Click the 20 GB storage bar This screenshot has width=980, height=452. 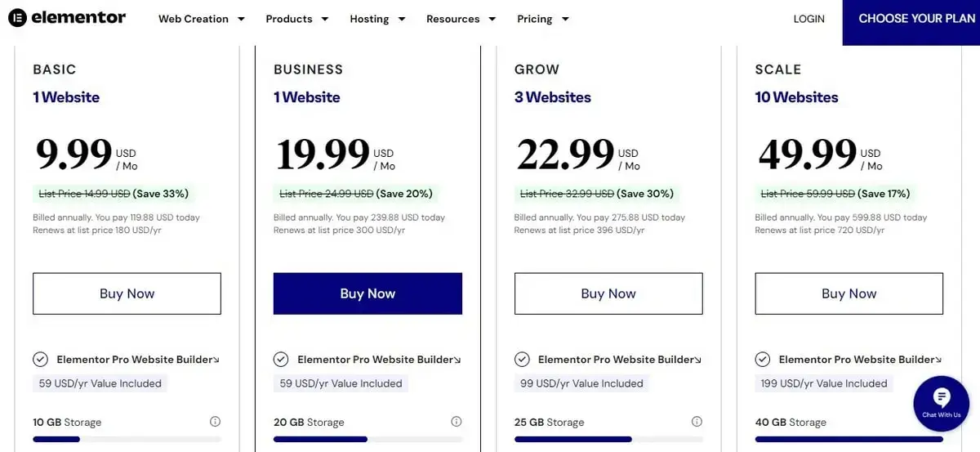coord(367,440)
